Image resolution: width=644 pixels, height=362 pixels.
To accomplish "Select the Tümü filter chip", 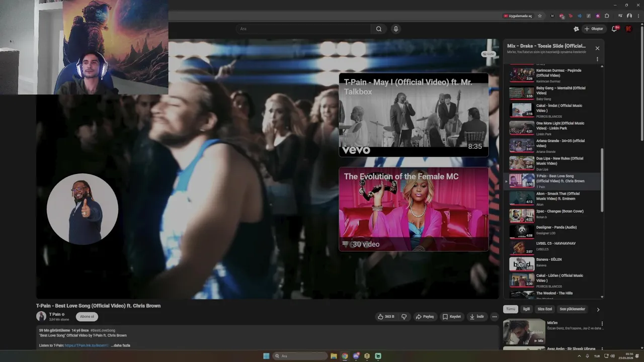I will [511, 309].
